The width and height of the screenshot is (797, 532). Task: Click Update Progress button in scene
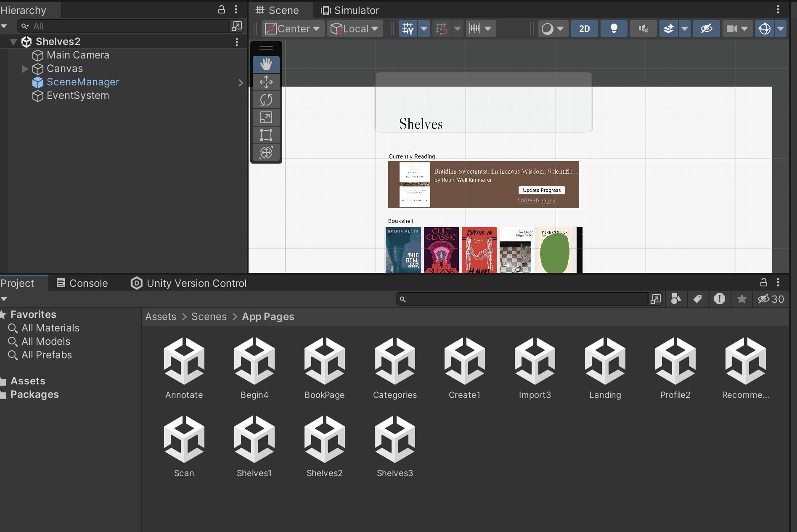point(541,190)
